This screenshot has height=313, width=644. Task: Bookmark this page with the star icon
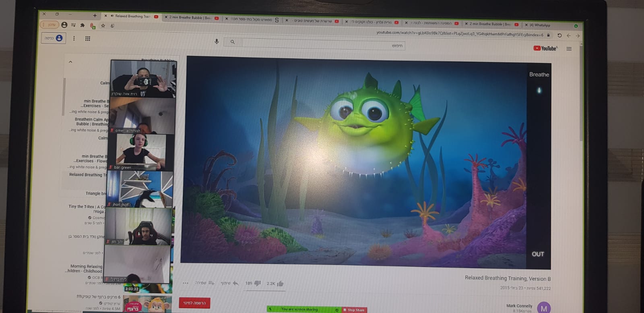point(103,25)
